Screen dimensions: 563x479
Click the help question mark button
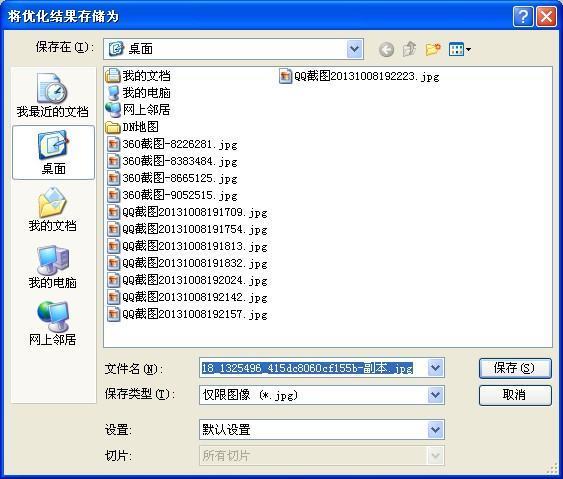[523, 16]
